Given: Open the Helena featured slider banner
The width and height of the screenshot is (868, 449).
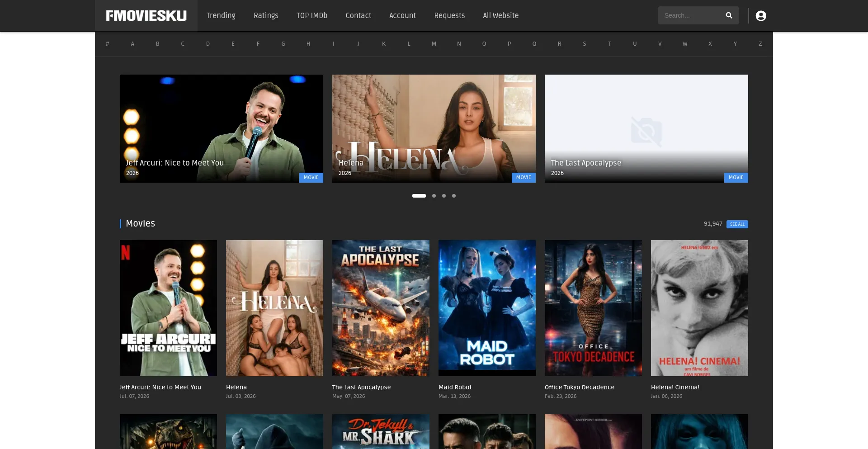Looking at the screenshot, I should [x=434, y=128].
